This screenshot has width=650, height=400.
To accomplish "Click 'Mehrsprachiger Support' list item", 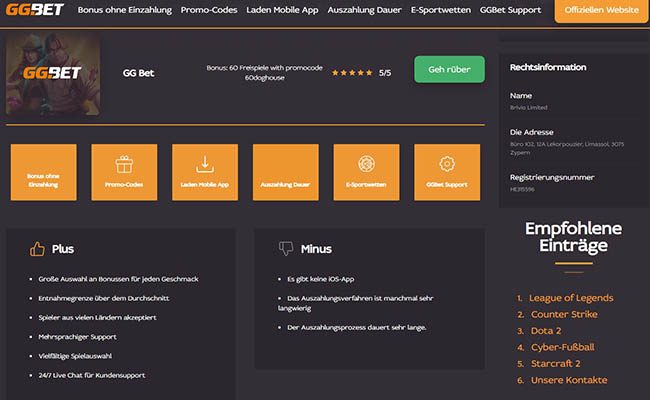I will pos(78,337).
